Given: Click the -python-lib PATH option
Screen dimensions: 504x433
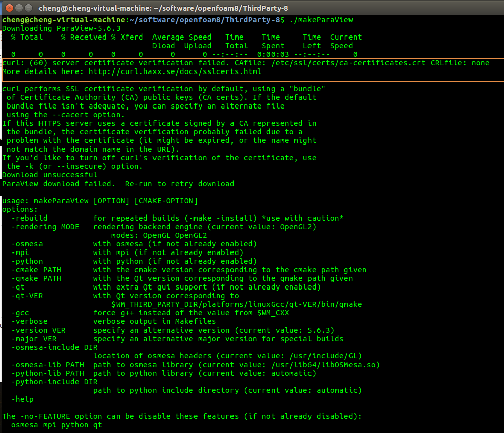Looking at the screenshot, I should pos(48,374).
